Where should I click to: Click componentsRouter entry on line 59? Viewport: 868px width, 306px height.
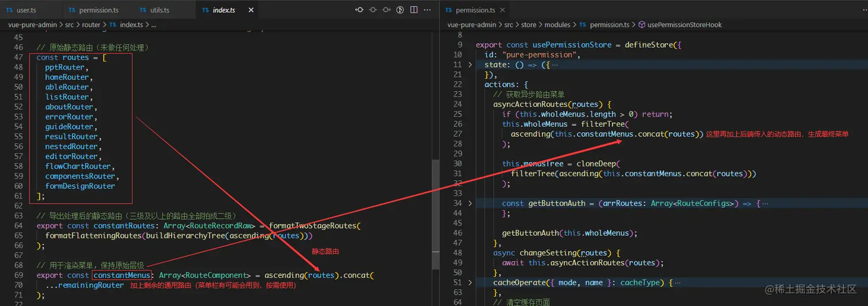pyautogui.click(x=80, y=176)
